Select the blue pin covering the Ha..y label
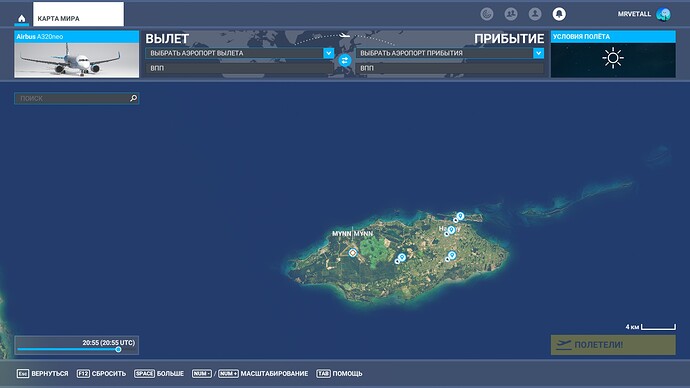Screen dimensions: 690x388 coord(451,230)
